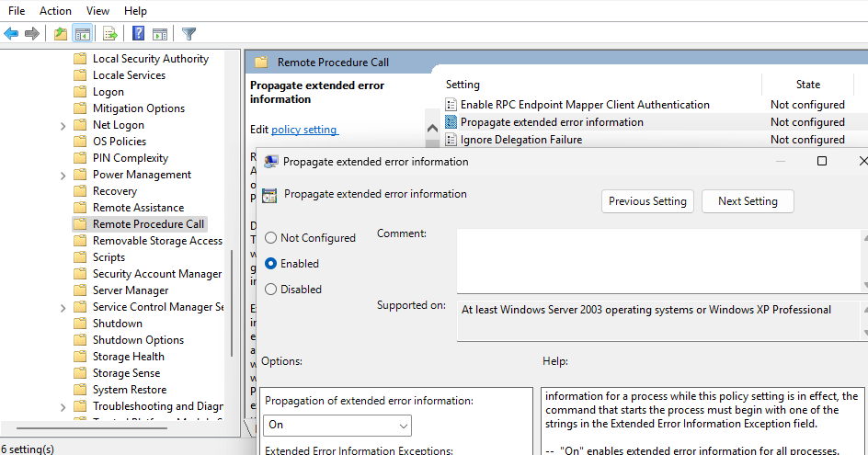Open the Help menu

click(x=135, y=10)
